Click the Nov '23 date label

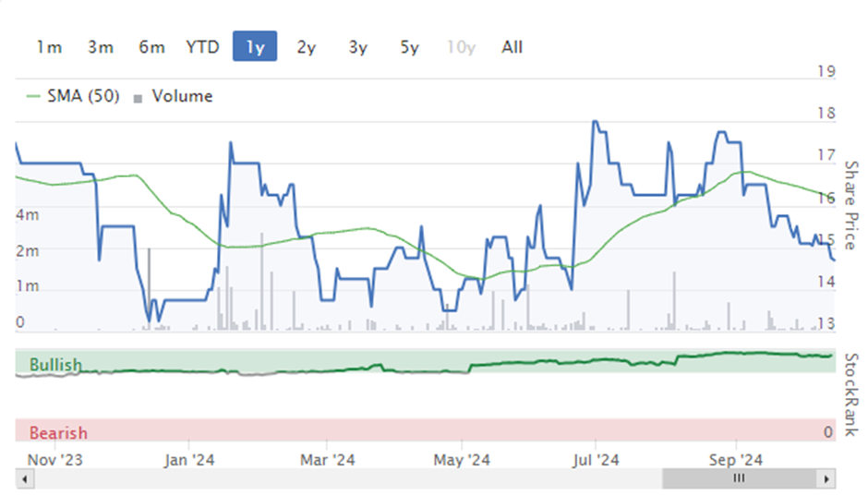point(54,459)
